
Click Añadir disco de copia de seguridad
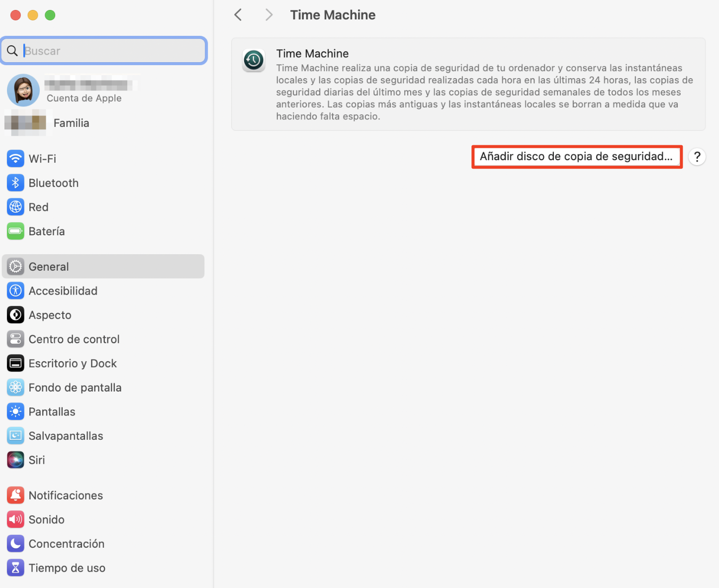click(577, 157)
